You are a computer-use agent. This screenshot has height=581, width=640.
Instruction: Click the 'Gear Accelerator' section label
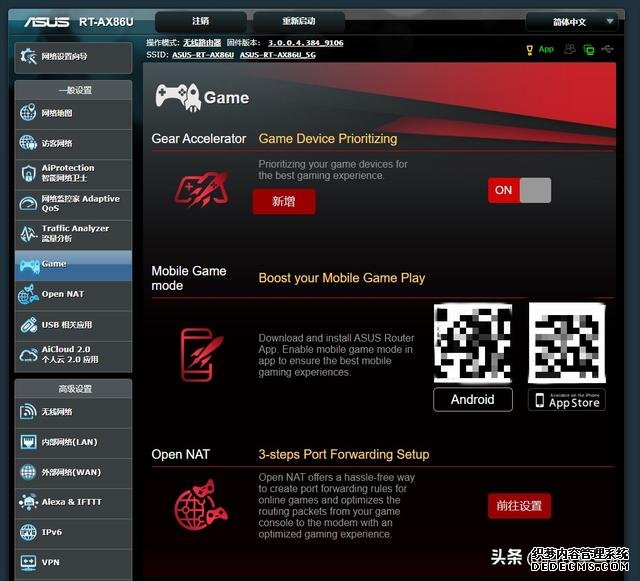click(199, 139)
